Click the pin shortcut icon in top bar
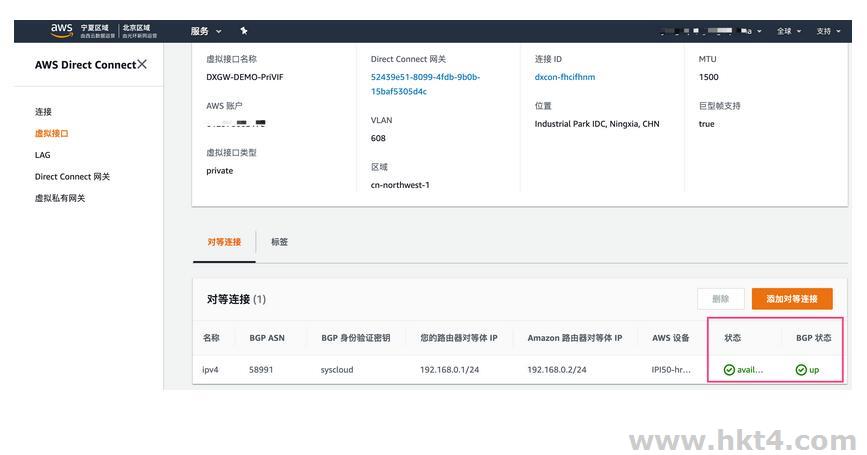867x455 pixels. pyautogui.click(x=244, y=31)
